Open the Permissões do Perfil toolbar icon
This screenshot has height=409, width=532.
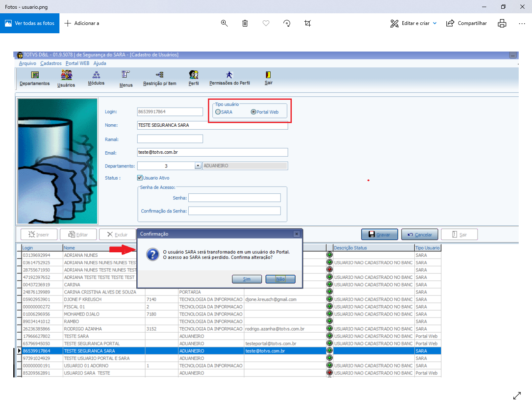click(229, 78)
